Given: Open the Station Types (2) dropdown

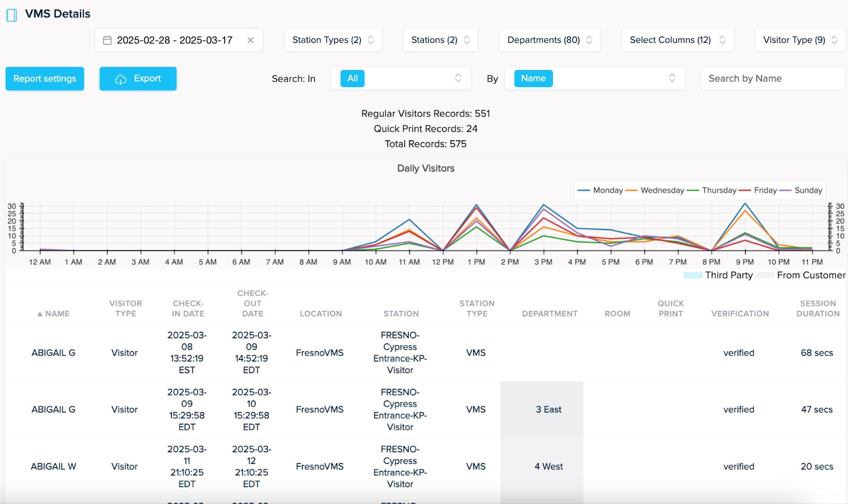Looking at the screenshot, I should (x=333, y=40).
